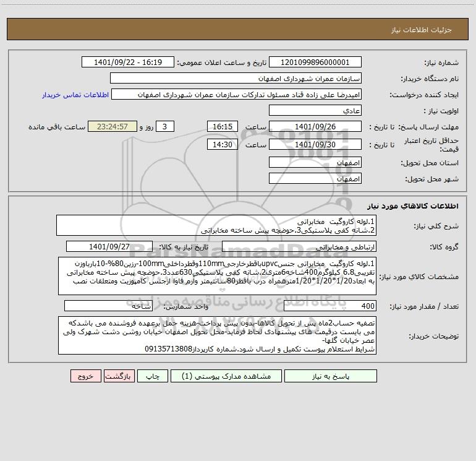Click the 'پاسخ به نیاز' button

coord(331,376)
